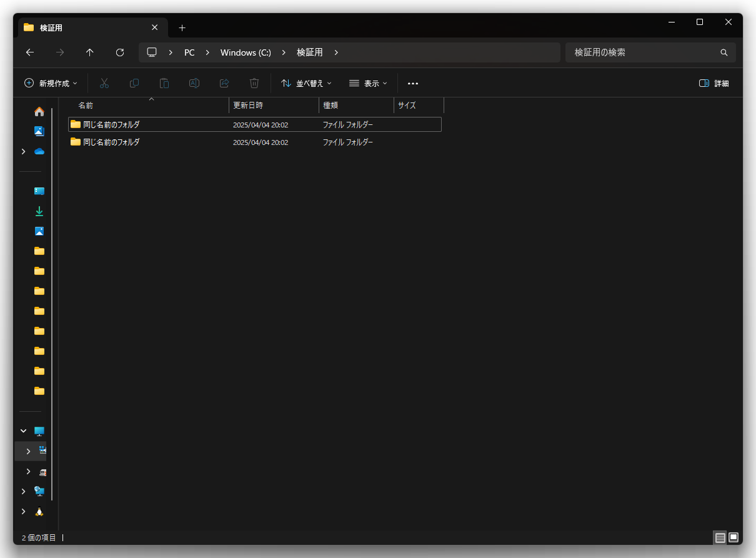Click the Cut scissors icon

[104, 83]
